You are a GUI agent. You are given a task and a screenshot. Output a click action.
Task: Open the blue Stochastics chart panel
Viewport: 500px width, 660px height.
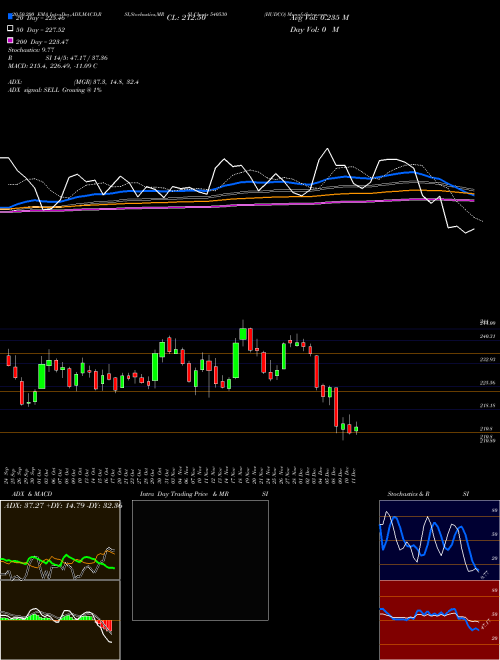(x=439, y=540)
